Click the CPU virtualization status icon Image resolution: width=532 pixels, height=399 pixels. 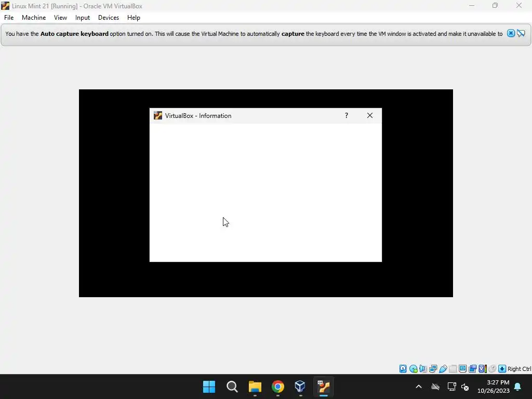pos(483,369)
